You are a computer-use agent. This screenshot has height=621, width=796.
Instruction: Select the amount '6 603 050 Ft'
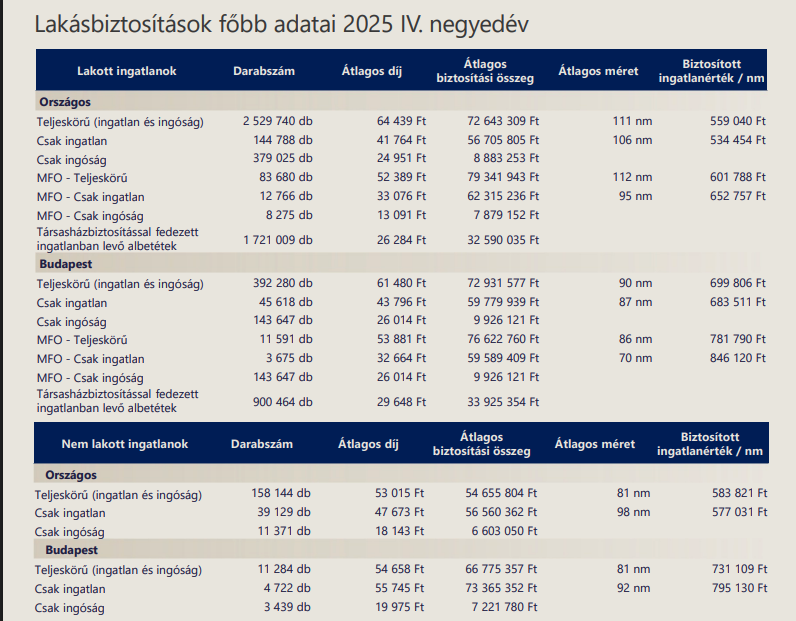(504, 531)
